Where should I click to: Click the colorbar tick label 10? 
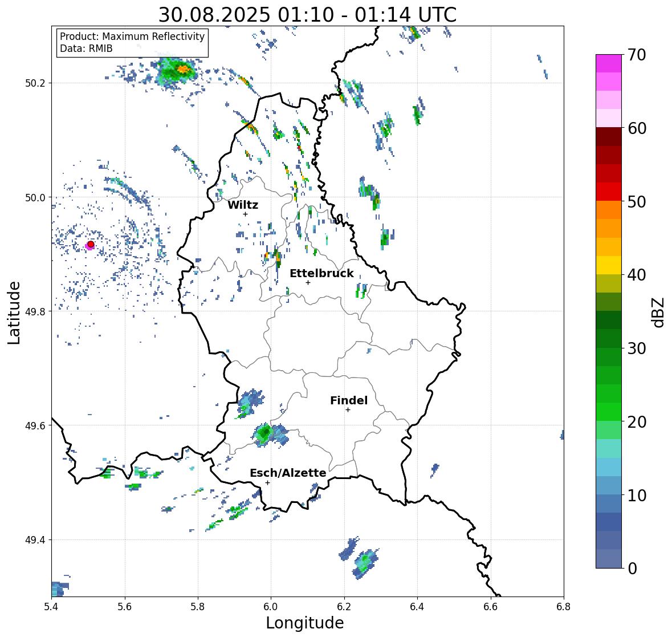click(x=637, y=495)
